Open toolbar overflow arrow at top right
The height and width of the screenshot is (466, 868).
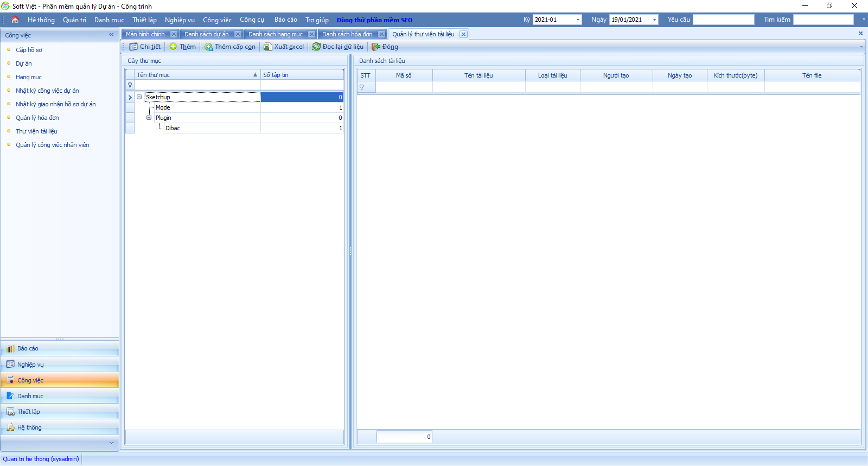point(864,20)
